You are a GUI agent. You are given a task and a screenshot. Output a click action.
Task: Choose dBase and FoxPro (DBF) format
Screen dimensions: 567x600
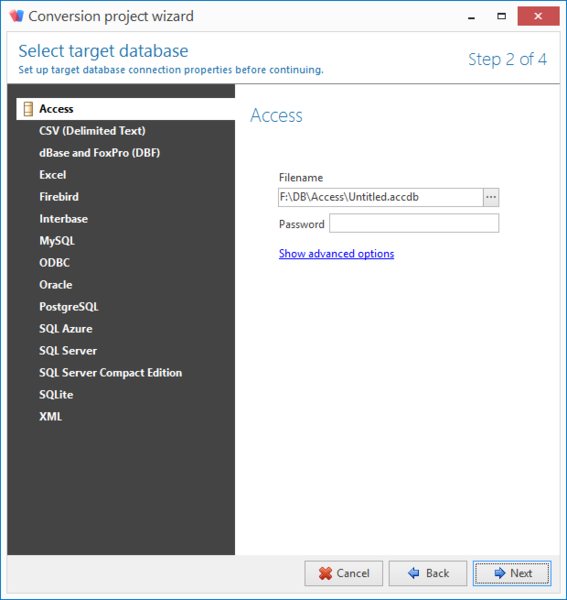99,153
